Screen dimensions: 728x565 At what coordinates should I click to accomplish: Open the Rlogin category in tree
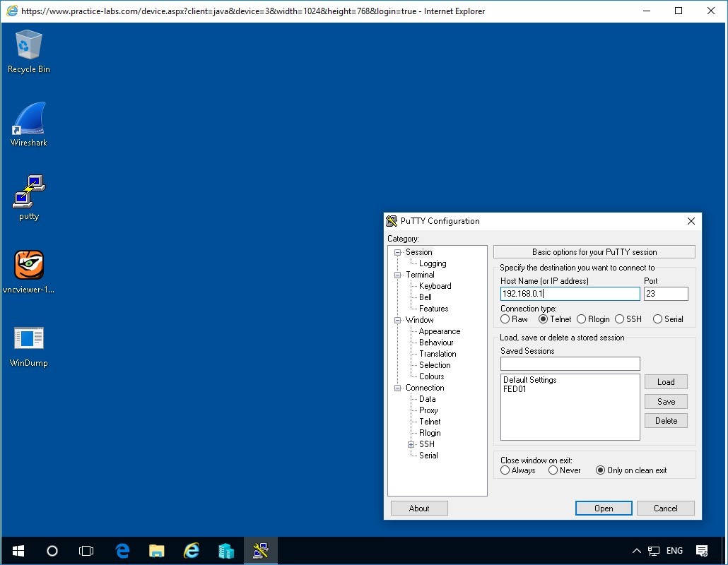430,433
